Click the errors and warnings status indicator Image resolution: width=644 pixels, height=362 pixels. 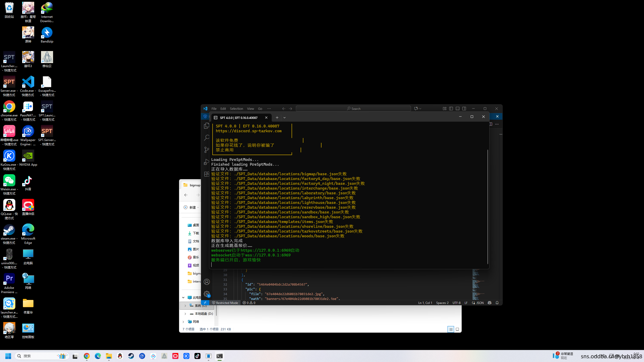coord(249,303)
